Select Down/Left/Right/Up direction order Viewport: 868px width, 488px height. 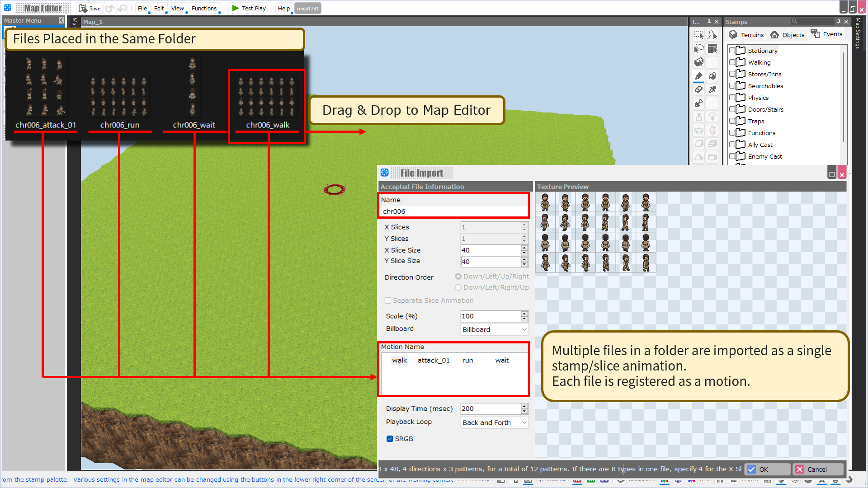coord(458,287)
